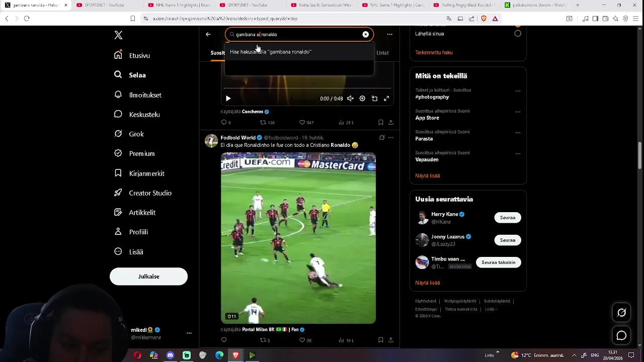Repost the post with 5 reposts

[x=265, y=340]
